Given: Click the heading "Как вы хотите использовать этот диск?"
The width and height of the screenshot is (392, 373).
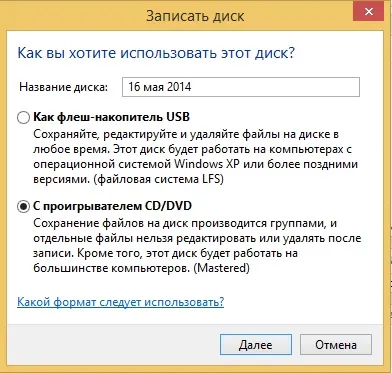Looking at the screenshot, I should click(x=156, y=54).
